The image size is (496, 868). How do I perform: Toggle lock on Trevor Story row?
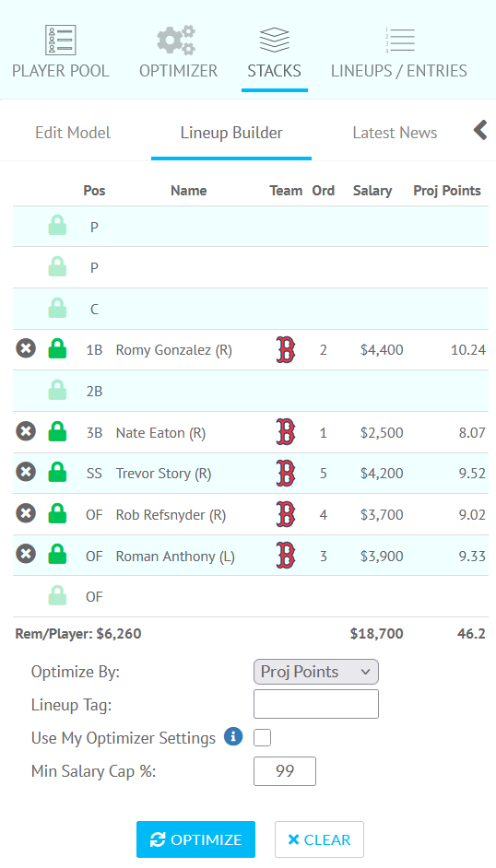(57, 472)
